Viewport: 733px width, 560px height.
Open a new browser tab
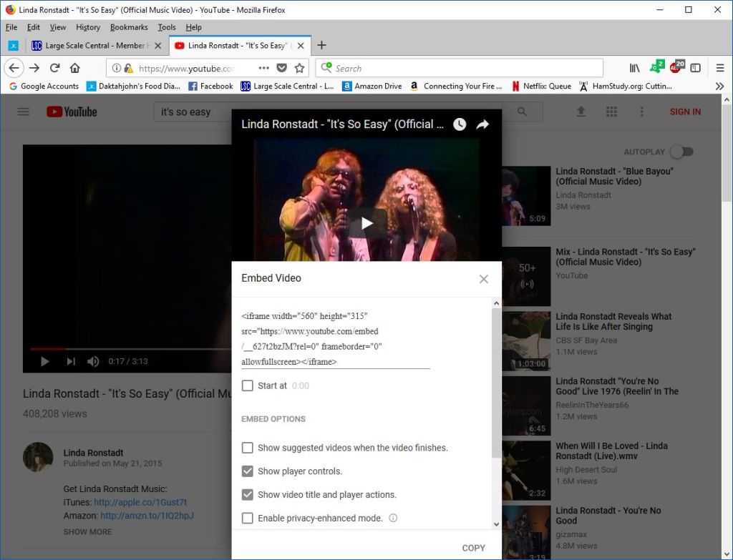click(x=321, y=45)
